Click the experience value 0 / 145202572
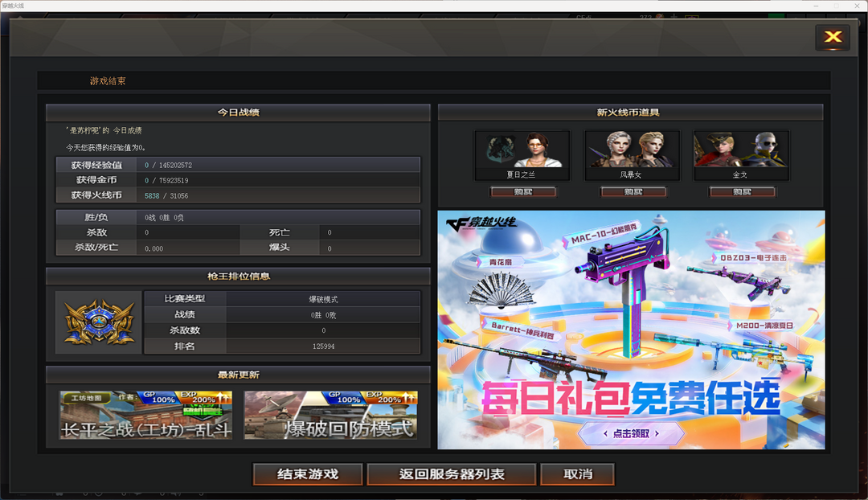This screenshot has width=868, height=500. [x=168, y=165]
